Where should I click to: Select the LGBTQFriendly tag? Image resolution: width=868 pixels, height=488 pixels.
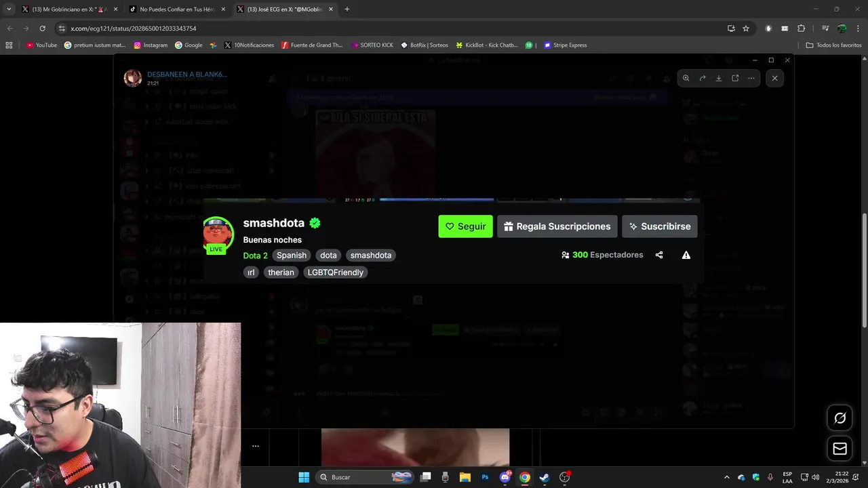[x=336, y=272]
